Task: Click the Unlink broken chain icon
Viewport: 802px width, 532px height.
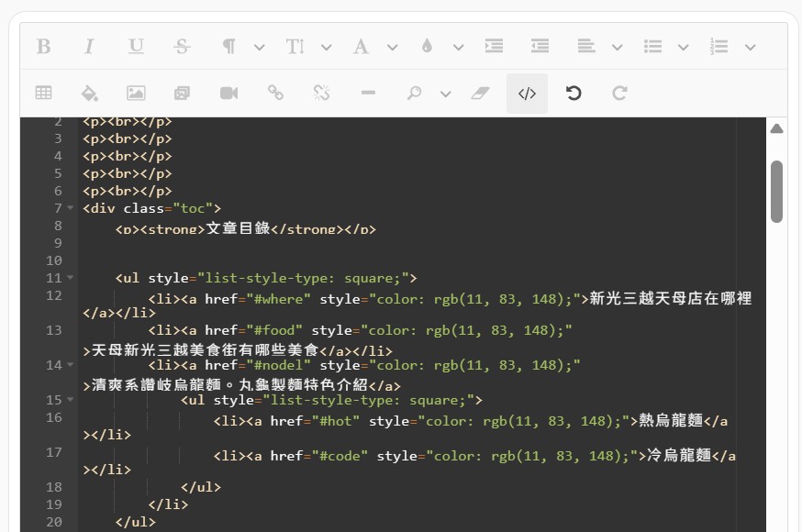Action: pos(321,93)
